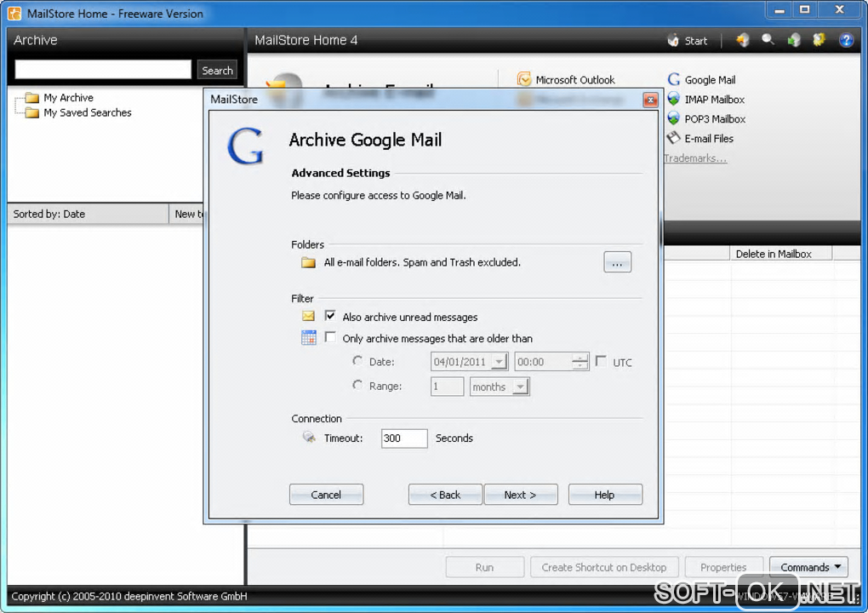Open the Trademarks link
Viewport: 868px width, 613px height.
tap(695, 158)
